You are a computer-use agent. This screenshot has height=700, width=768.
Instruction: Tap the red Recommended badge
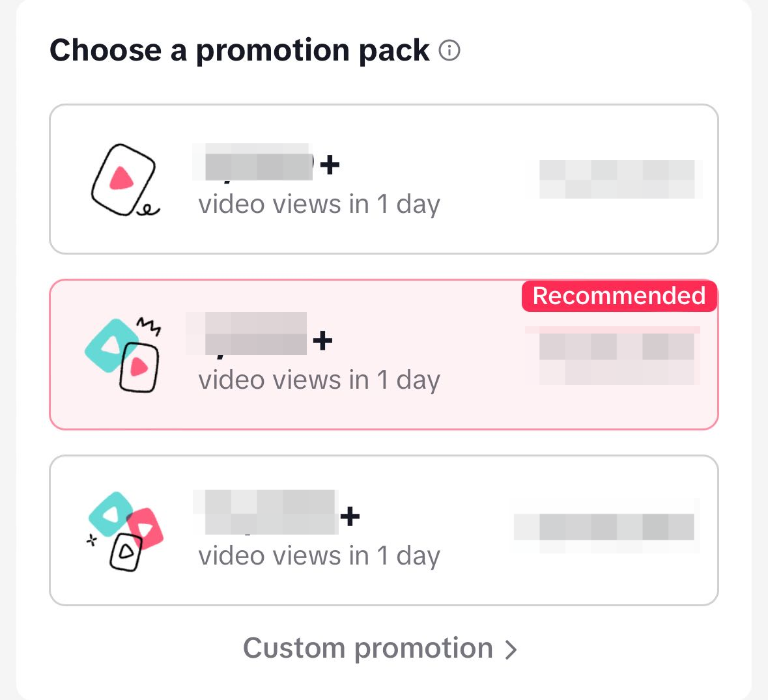click(x=619, y=296)
